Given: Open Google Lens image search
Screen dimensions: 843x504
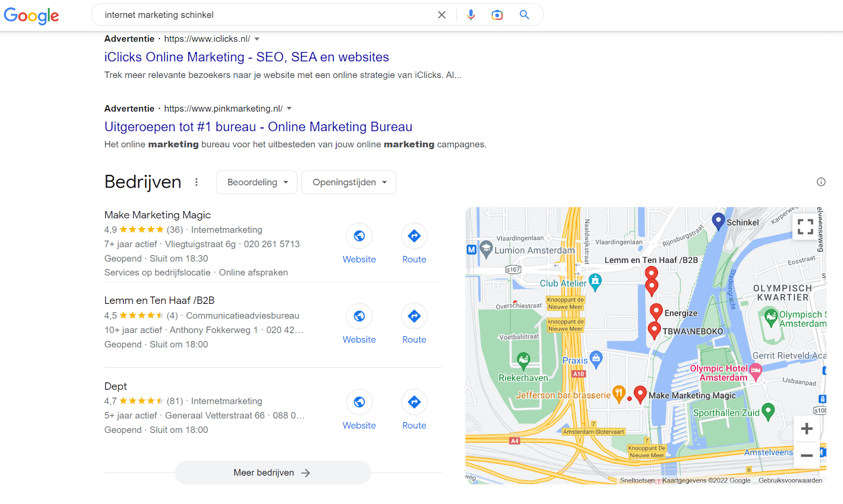Looking at the screenshot, I should point(497,15).
